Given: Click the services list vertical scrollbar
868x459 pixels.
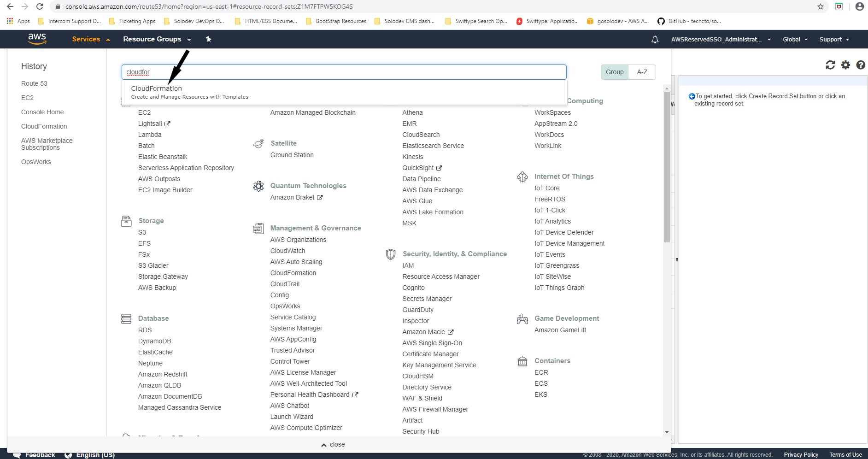Looking at the screenshot, I should click(x=667, y=167).
